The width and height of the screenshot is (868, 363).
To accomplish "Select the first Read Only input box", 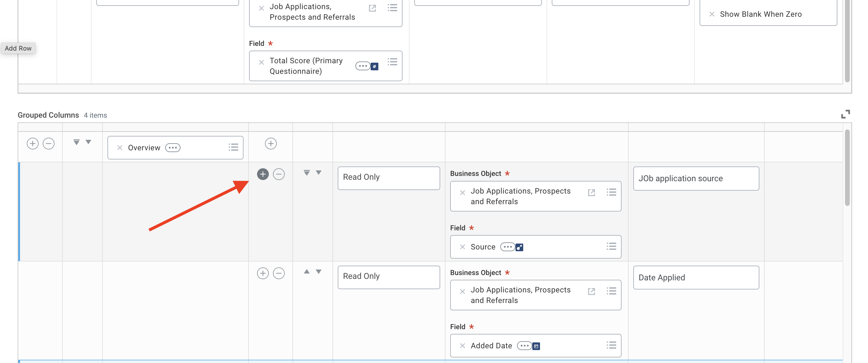I will 389,178.
